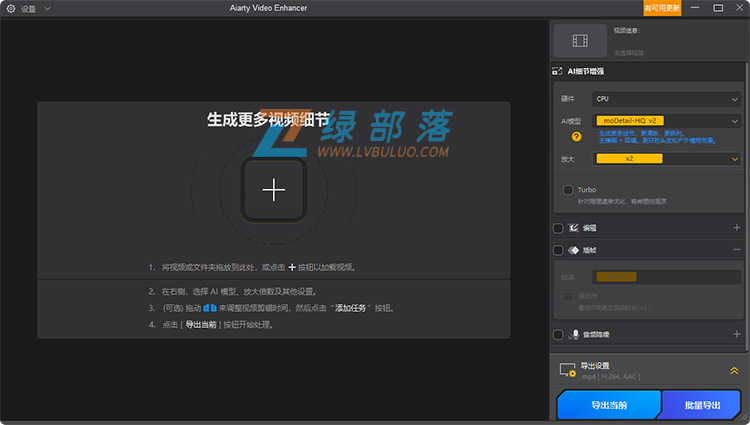Collapse frame interpolation section with minus

tap(737, 250)
